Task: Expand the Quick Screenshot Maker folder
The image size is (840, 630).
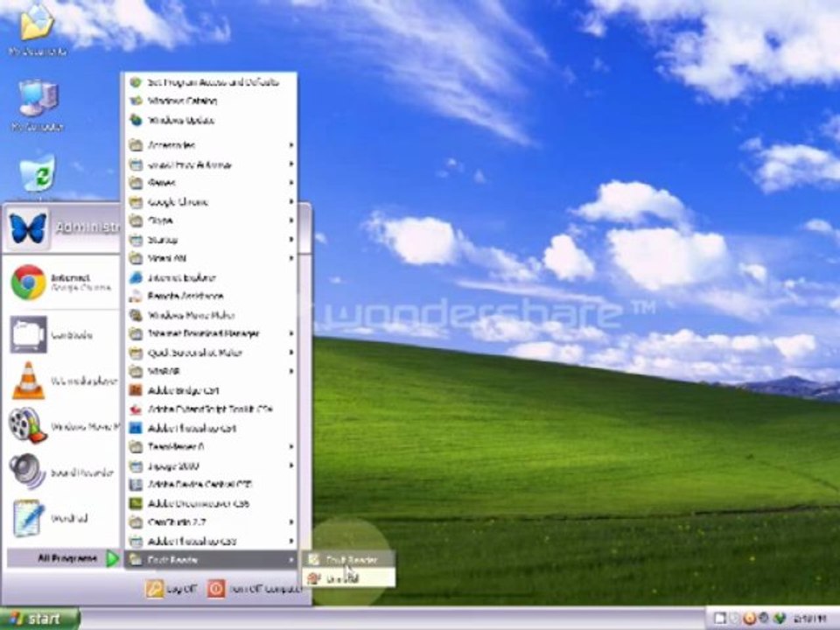Action: click(211, 353)
